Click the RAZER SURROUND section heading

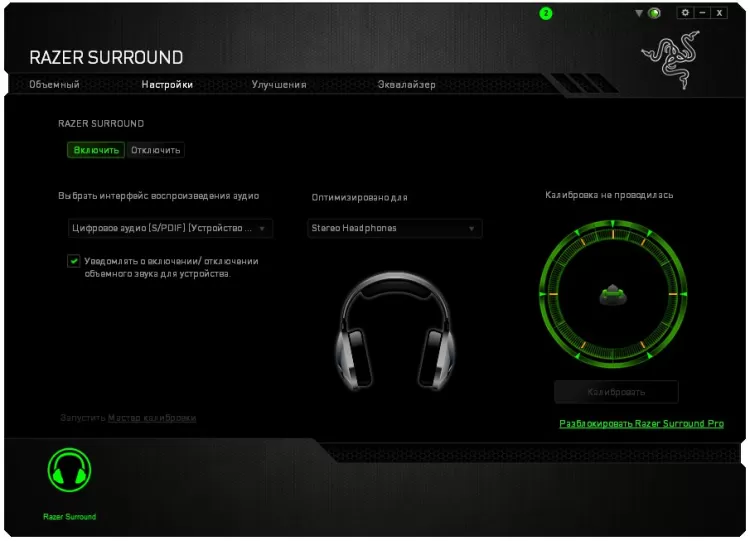pos(101,123)
